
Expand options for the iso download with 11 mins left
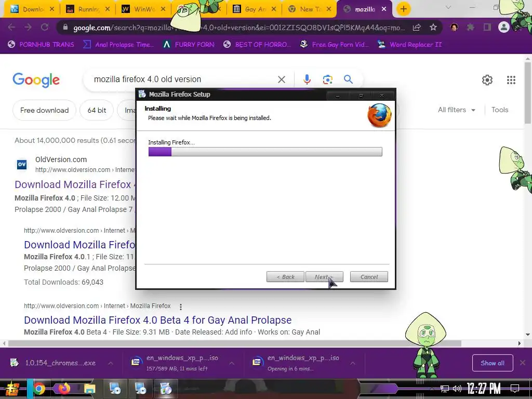click(x=232, y=363)
